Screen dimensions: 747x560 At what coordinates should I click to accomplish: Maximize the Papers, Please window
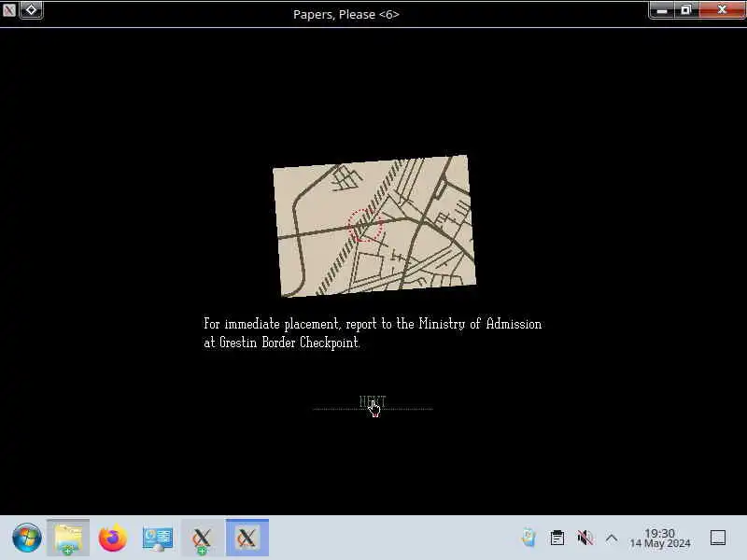coord(686,10)
